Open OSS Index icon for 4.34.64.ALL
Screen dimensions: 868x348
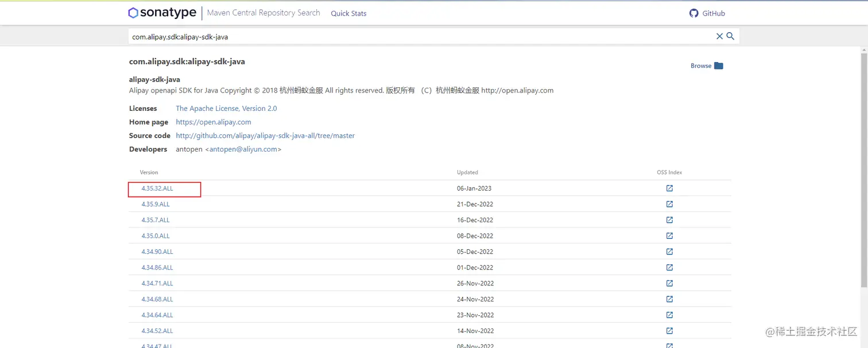click(669, 315)
